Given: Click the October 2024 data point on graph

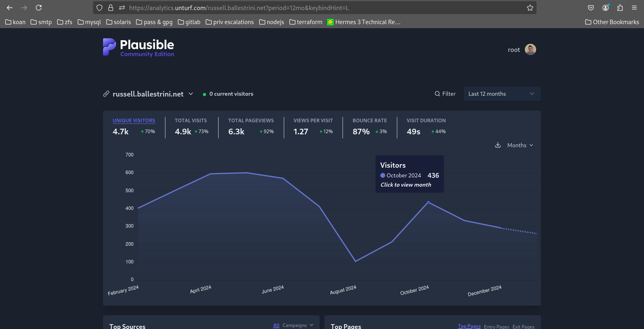Looking at the screenshot, I should pos(428,202).
